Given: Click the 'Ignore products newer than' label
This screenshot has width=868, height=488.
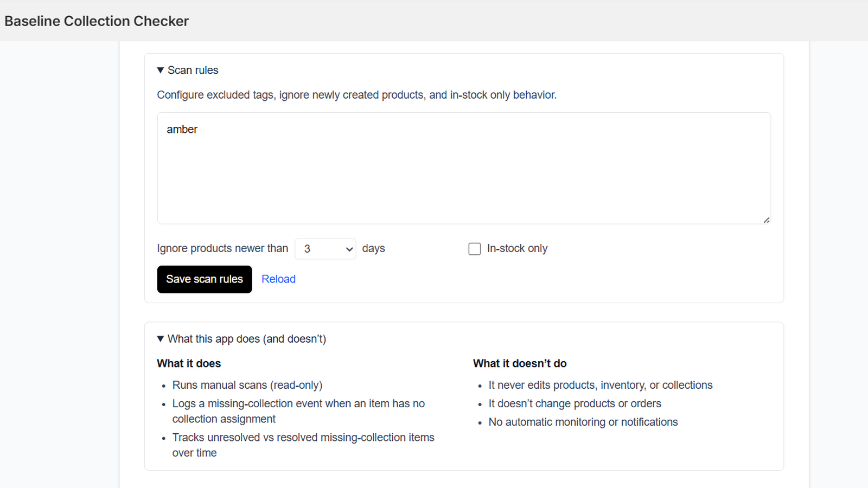Looking at the screenshot, I should click(x=222, y=248).
